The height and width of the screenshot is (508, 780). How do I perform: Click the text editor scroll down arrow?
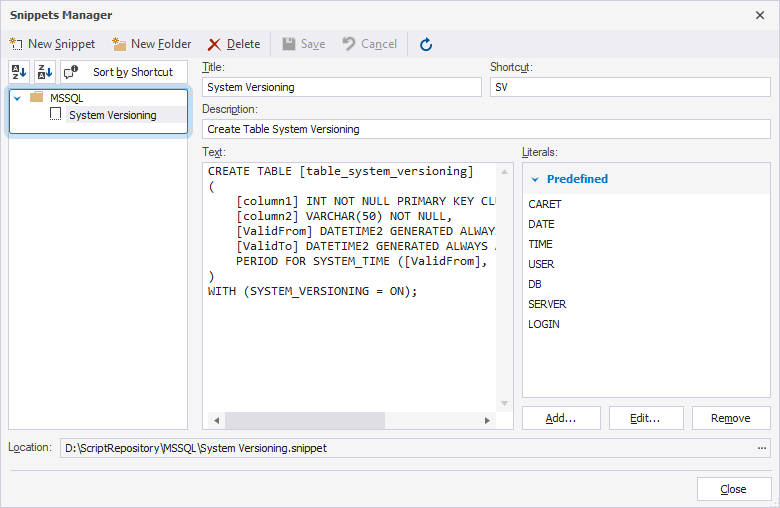504,404
